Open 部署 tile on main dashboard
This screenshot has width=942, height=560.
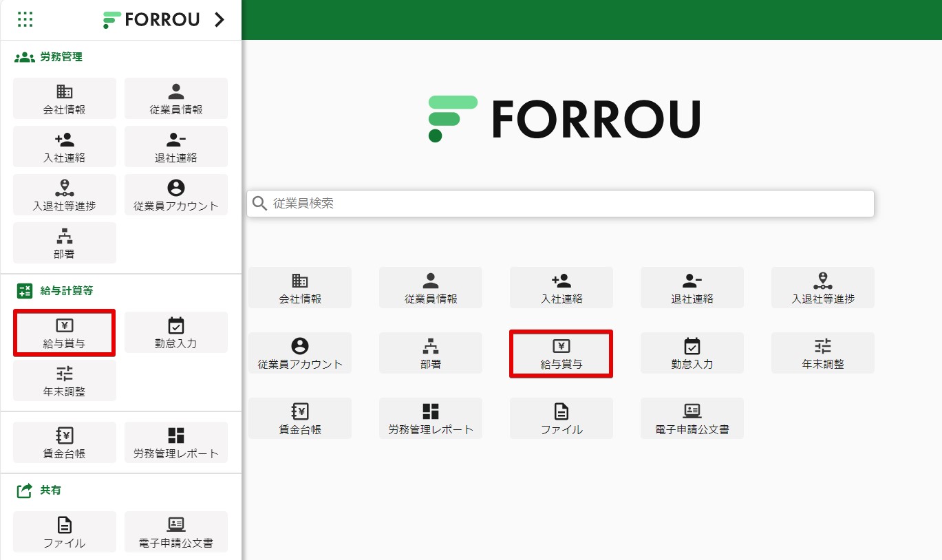coord(431,353)
